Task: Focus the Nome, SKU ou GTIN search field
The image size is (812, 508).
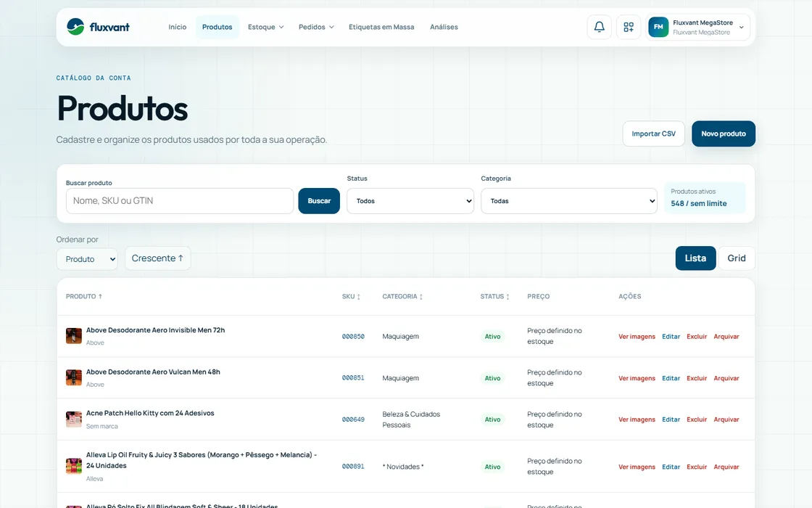Action: click(x=180, y=201)
